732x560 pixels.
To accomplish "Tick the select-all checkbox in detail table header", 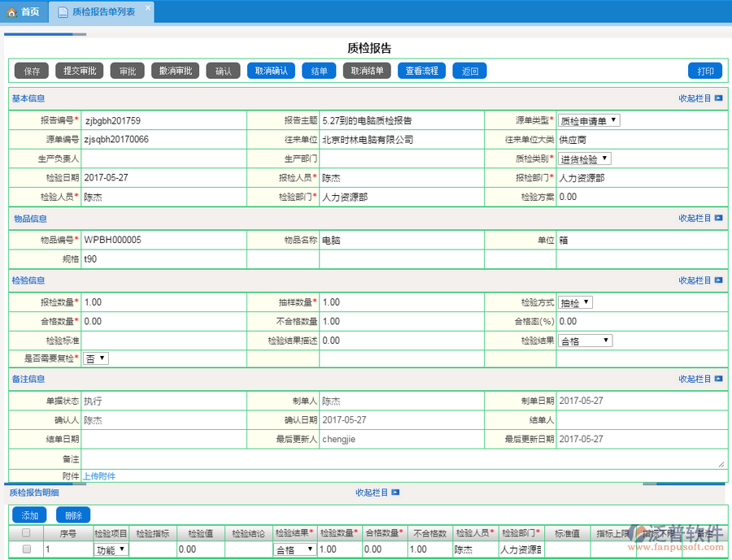I will pyautogui.click(x=27, y=533).
